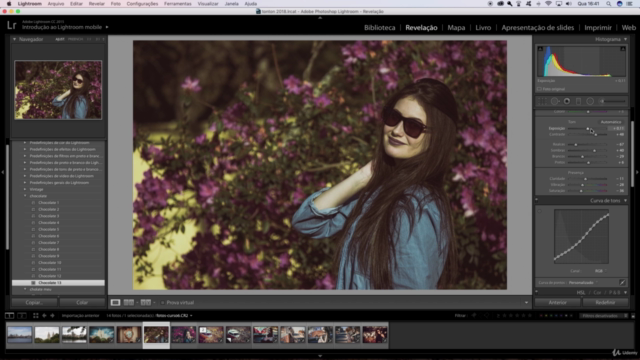
Task: Click second window display icon in filmstrip bar
Action: click(22, 316)
